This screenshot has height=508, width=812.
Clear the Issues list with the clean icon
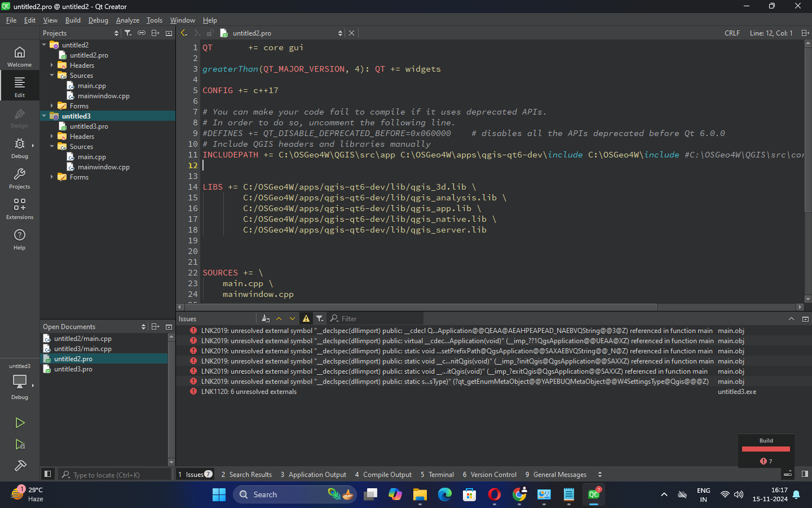tap(265, 318)
